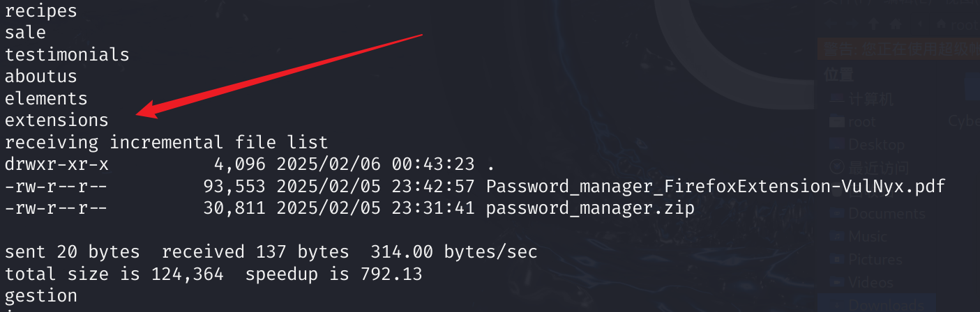Viewport: 980px width, 312px height.
Task: Click the Password_manager_FirefoxExtension-VulNyx.pdf filename
Action: (715, 187)
